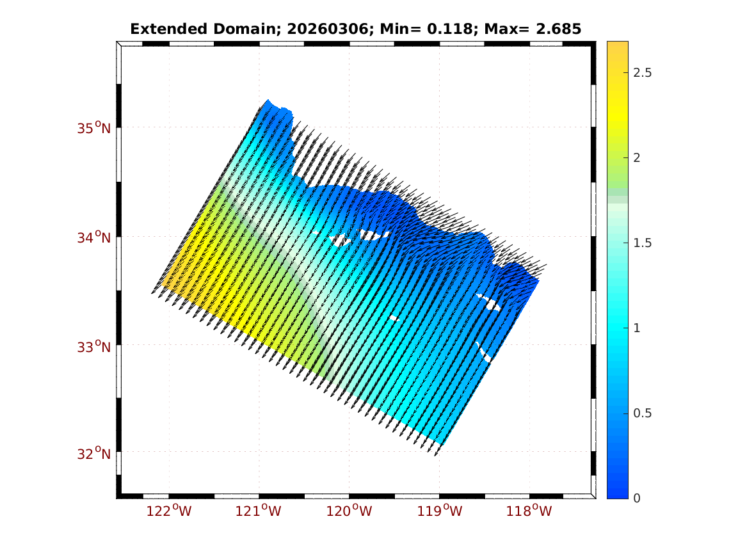Viewport: 747px width, 560px height.
Task: Select the 1.5 colorbar tick label
Action: tap(641, 243)
